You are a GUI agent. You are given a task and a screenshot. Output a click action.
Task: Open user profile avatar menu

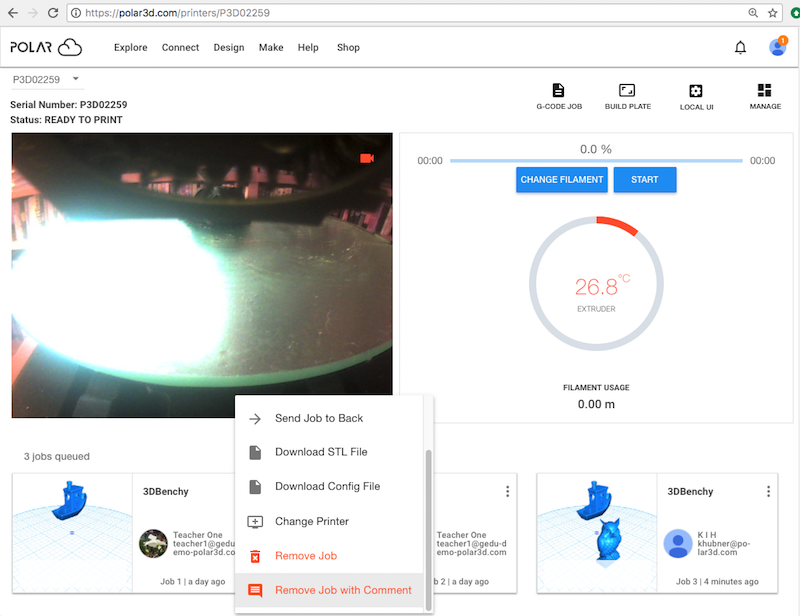[x=778, y=47]
